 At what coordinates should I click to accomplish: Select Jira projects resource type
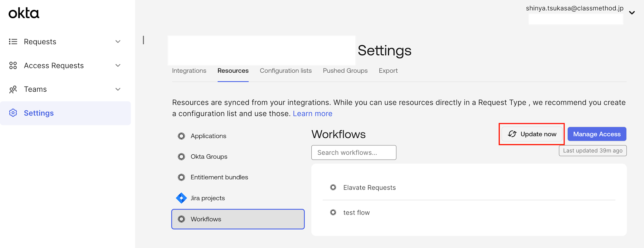pos(238,198)
